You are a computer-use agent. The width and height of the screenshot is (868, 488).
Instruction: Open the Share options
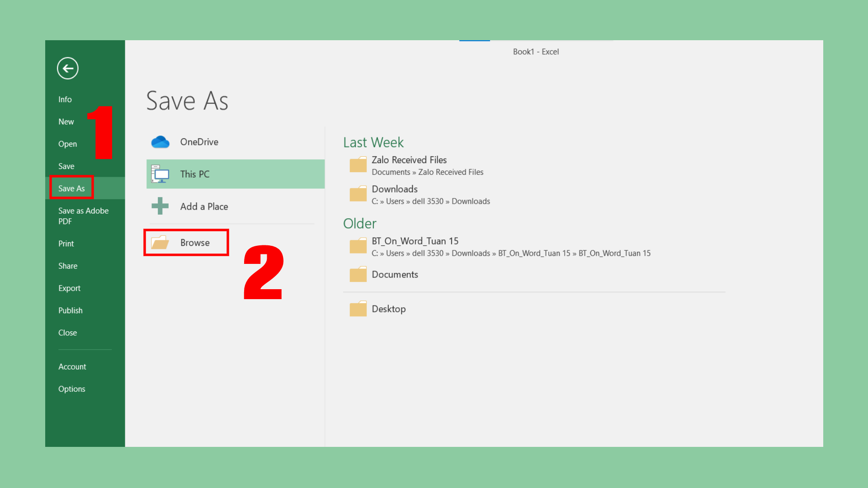(x=68, y=266)
